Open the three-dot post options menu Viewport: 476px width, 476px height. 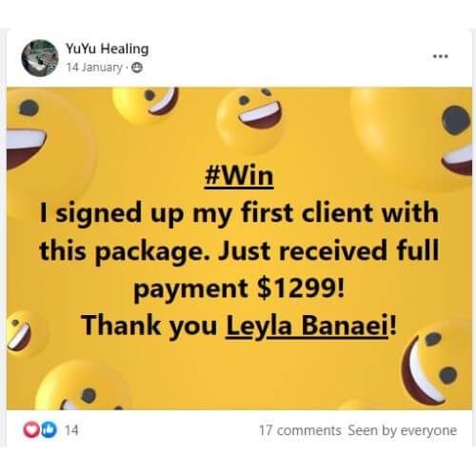tap(441, 56)
